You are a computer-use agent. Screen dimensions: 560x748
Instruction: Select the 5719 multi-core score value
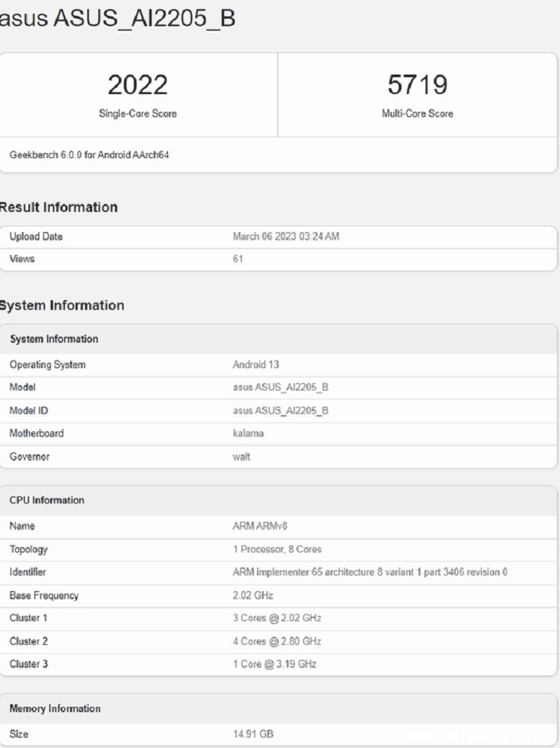pyautogui.click(x=417, y=85)
